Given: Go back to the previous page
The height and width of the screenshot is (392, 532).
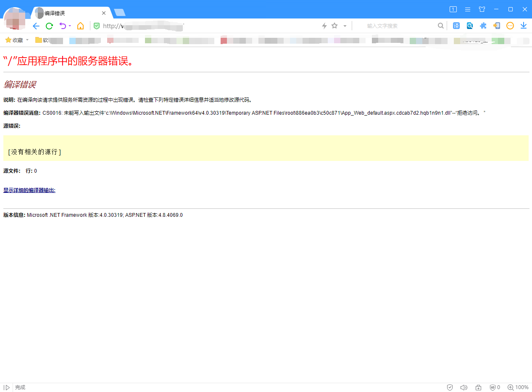Looking at the screenshot, I should point(36,26).
